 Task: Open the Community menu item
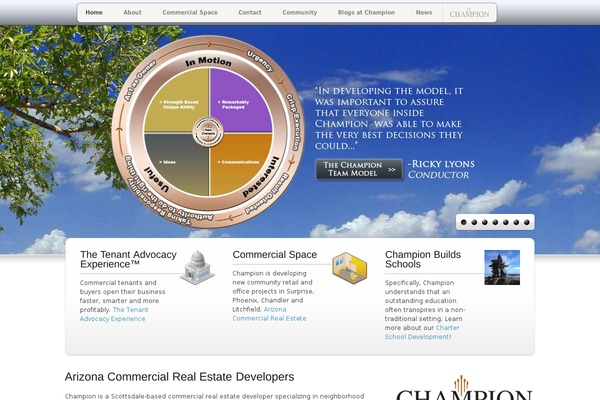300,13
